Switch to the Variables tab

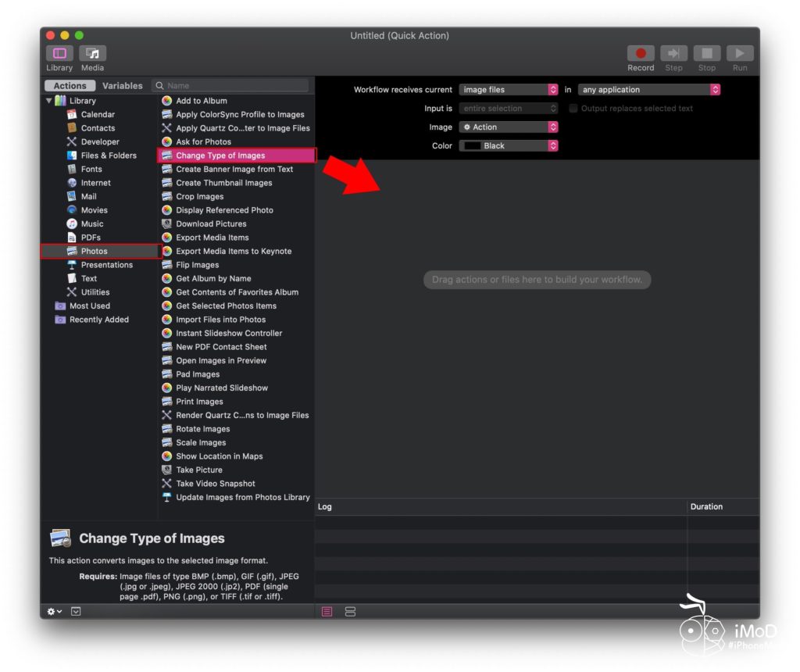(x=123, y=86)
